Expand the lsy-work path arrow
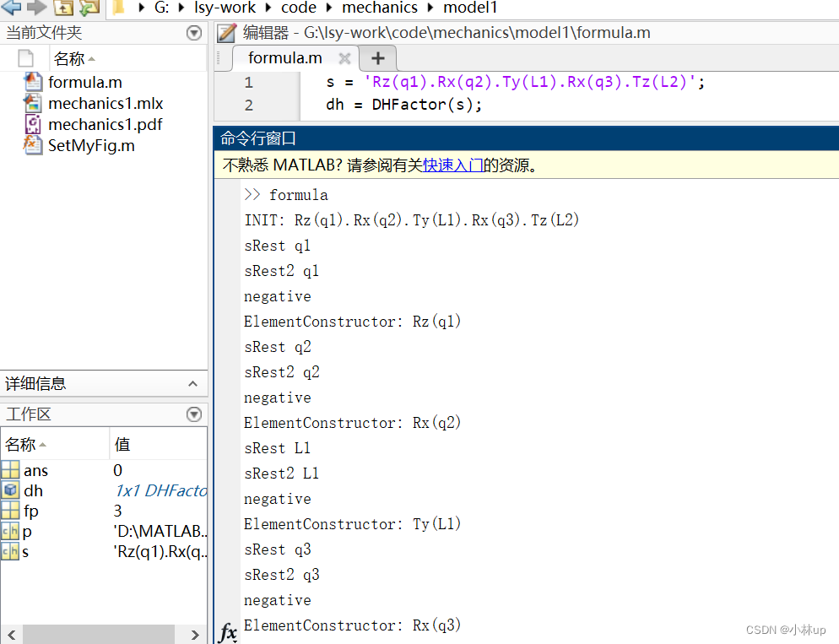Viewport: 839px width, 644px height. (x=268, y=8)
